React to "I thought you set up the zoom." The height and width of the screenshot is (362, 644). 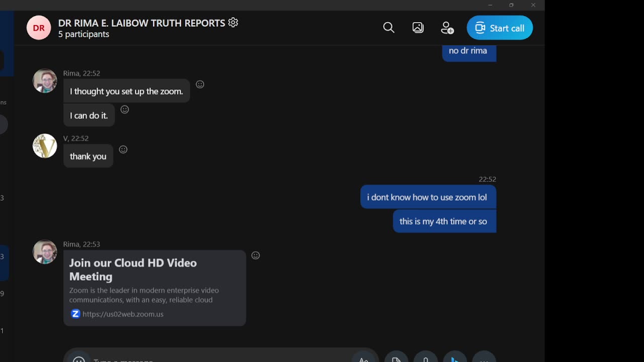coord(200,84)
